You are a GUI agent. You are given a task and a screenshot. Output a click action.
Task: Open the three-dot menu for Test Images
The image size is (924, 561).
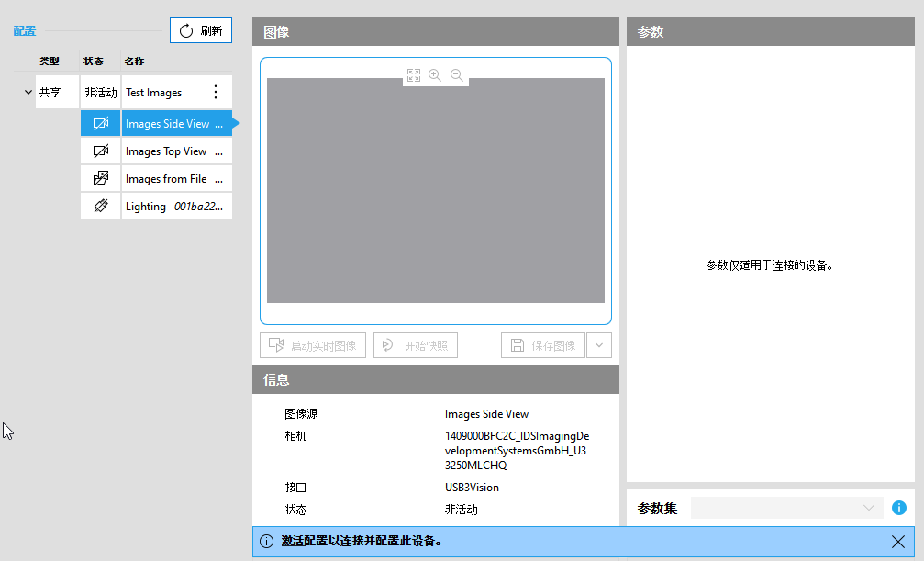pyautogui.click(x=216, y=93)
